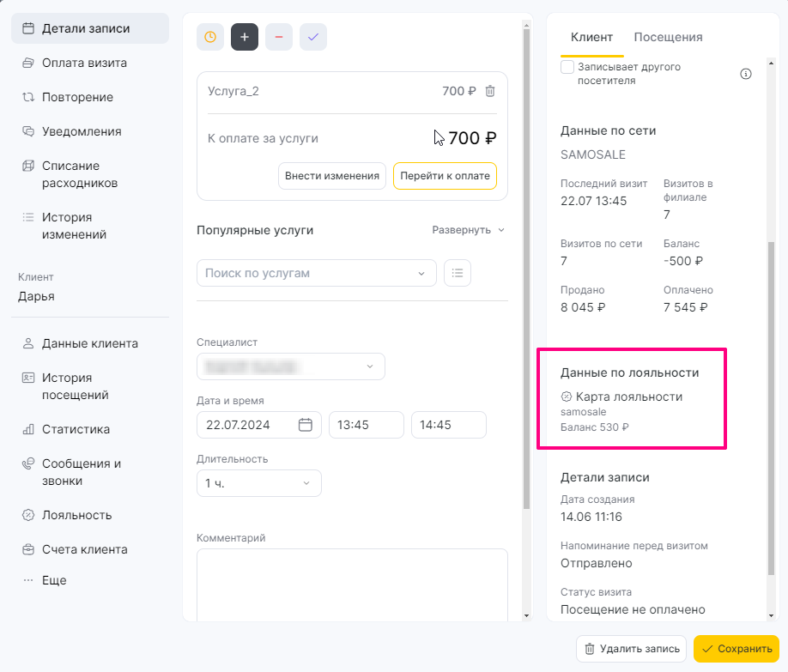The height and width of the screenshot is (672, 788).
Task: Click the info icon next to Записывает другого посетителя
Action: 746,74
